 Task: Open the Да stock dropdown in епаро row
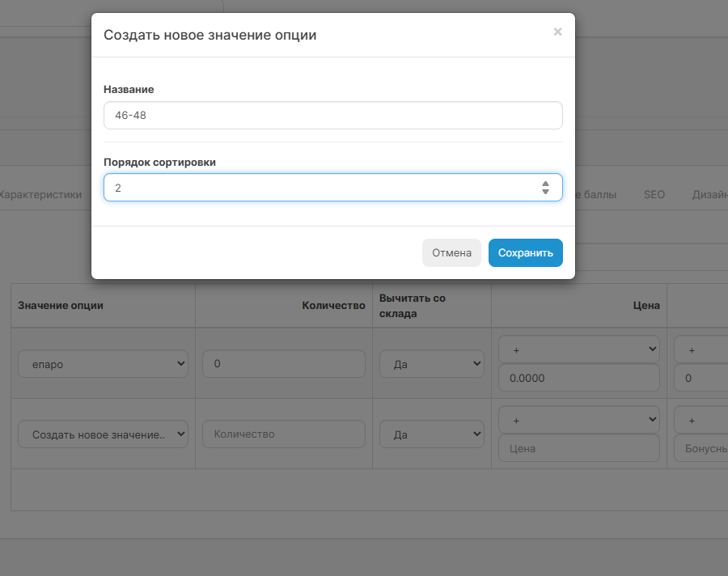(x=431, y=364)
